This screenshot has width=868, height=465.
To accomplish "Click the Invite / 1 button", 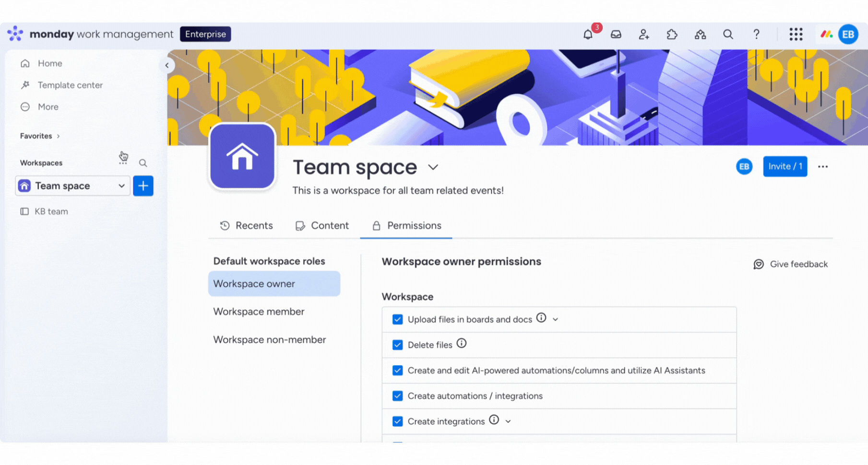I will tap(785, 166).
